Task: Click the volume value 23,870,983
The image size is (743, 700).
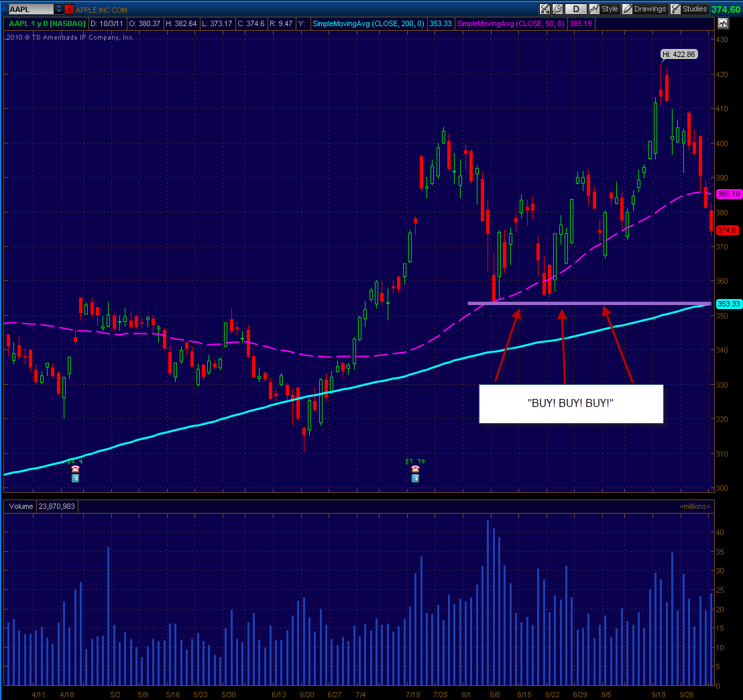Action: click(x=57, y=507)
